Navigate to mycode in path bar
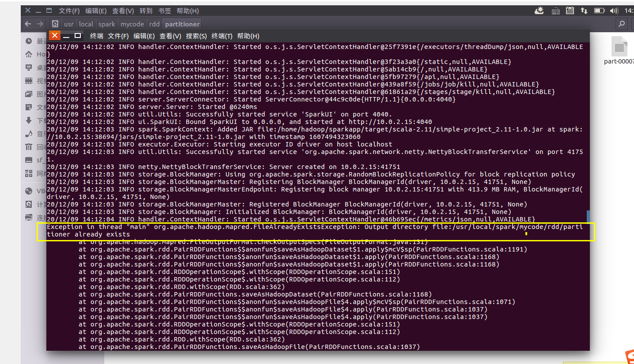Screen dimensions: 634x364 point(132,24)
